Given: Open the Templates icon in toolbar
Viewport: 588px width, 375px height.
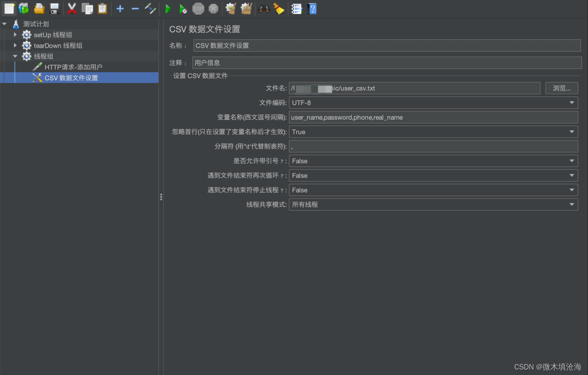Looking at the screenshot, I should pos(24,9).
